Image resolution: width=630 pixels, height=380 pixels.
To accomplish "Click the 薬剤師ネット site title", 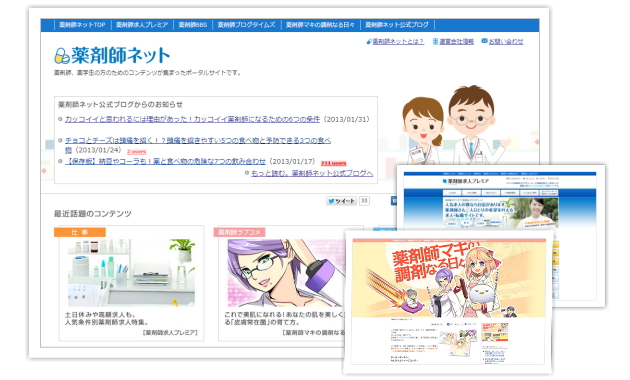I will pos(121,55).
